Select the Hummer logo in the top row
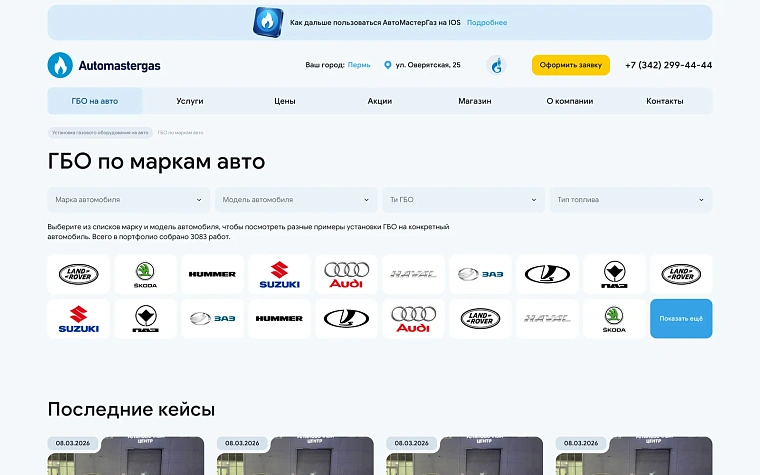The image size is (760, 475). pyautogui.click(x=212, y=274)
